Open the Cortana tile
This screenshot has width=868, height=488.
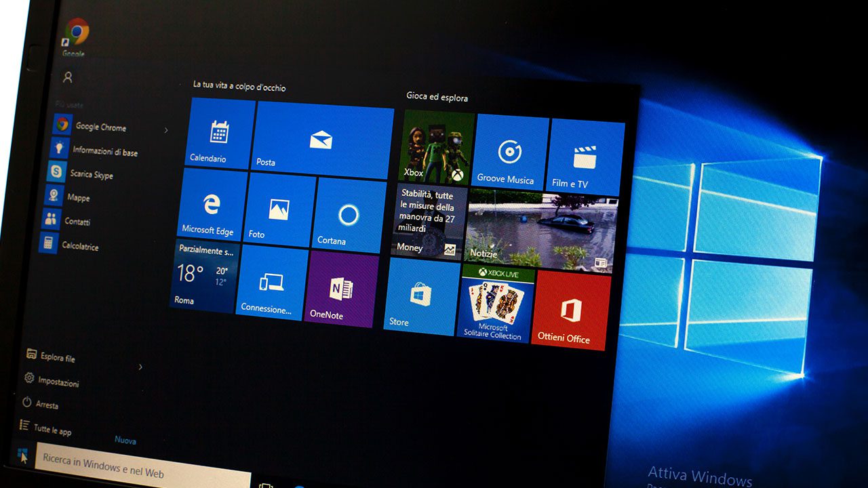(349, 217)
